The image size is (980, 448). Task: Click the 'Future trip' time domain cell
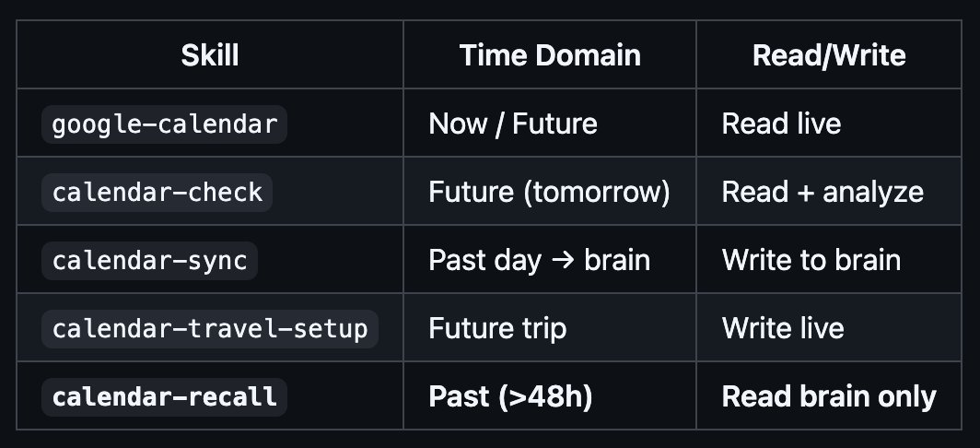[497, 328]
